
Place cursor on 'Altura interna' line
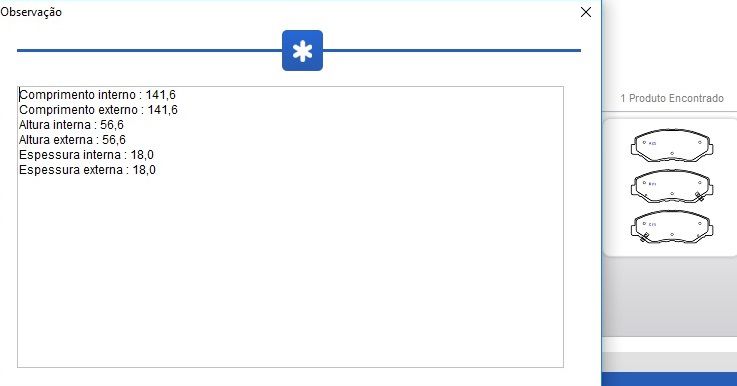pyautogui.click(x=71, y=125)
